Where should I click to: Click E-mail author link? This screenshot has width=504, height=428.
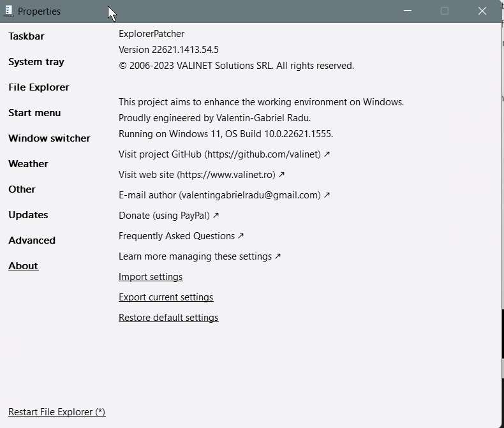point(224,195)
